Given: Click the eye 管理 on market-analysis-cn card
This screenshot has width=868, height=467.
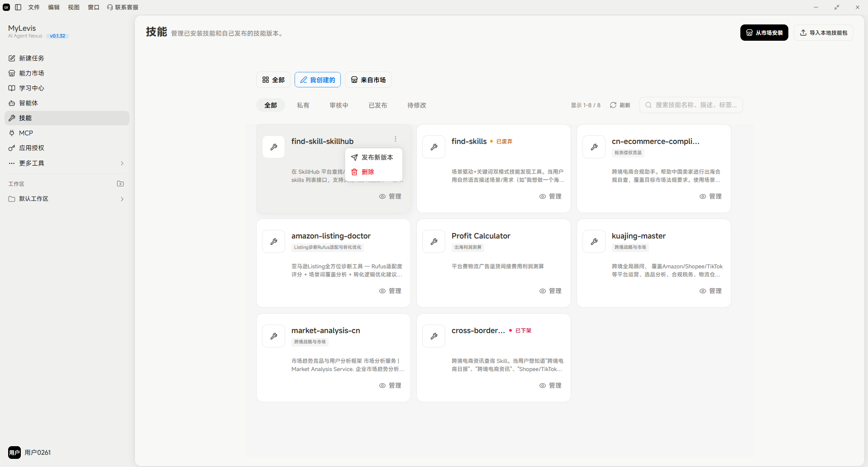Looking at the screenshot, I should tap(390, 386).
